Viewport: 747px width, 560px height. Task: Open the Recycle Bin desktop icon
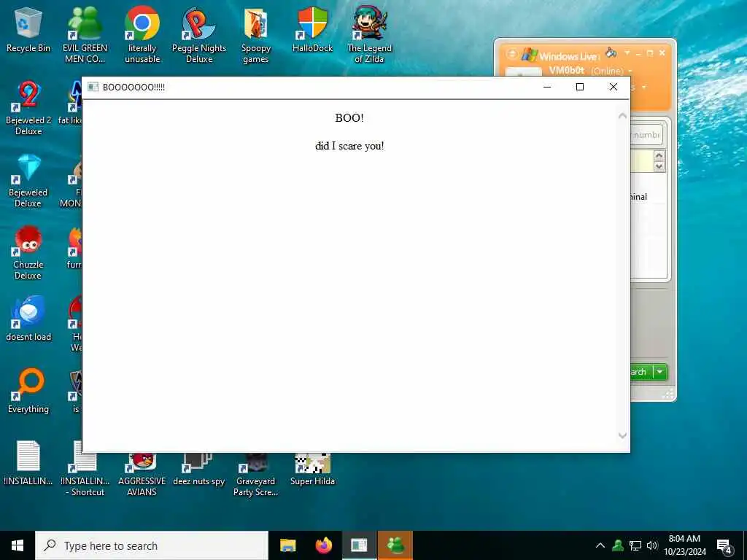[28, 29]
